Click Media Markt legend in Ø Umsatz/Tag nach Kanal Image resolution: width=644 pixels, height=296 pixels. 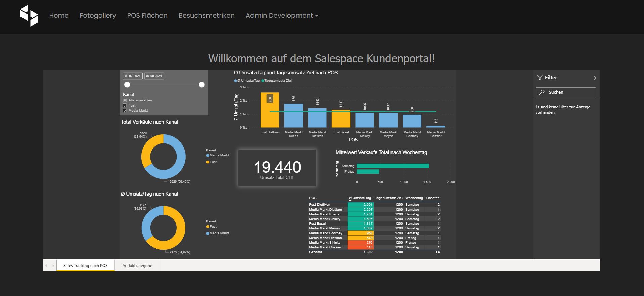[218, 233]
